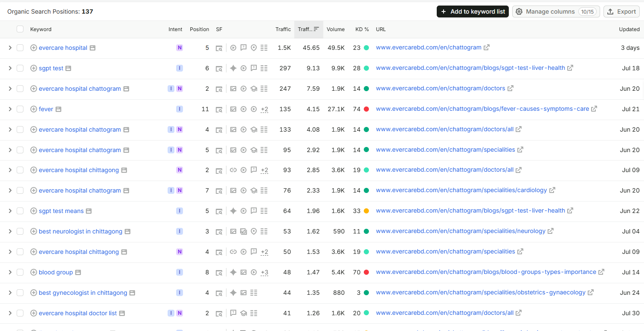644x331 pixels.
Task: Click card icon after "best gynecologist in chittagong" keyword
Action: 132,293
